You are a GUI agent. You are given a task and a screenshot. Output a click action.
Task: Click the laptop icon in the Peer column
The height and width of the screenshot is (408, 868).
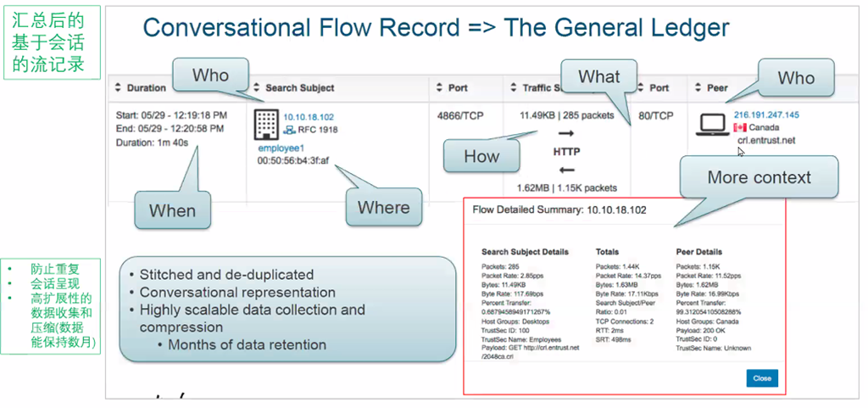pyautogui.click(x=712, y=125)
